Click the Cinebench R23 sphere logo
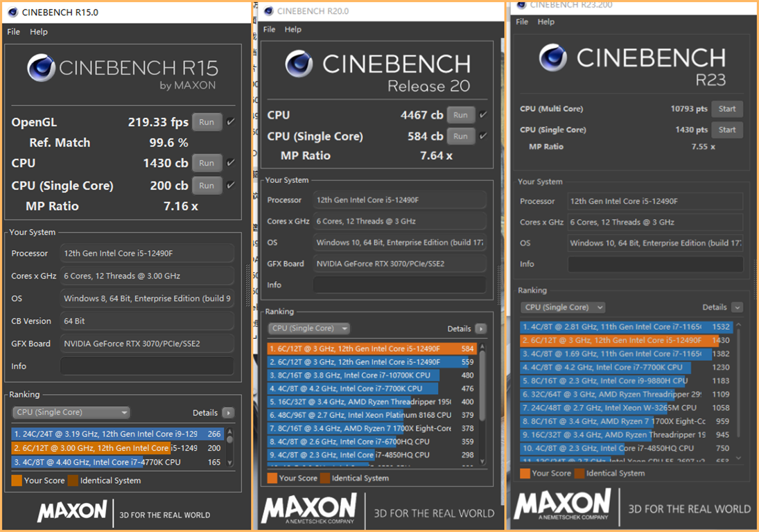759x532 pixels. pos(553,57)
